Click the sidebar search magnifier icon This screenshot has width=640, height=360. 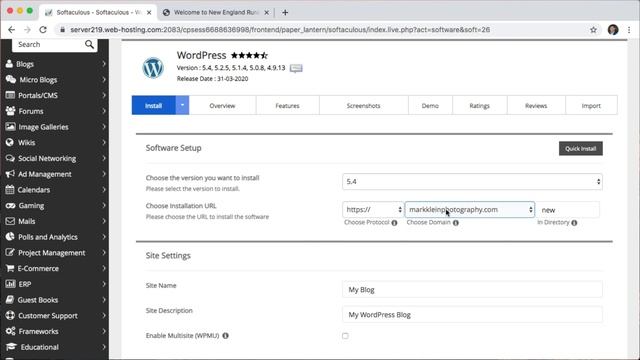89,44
